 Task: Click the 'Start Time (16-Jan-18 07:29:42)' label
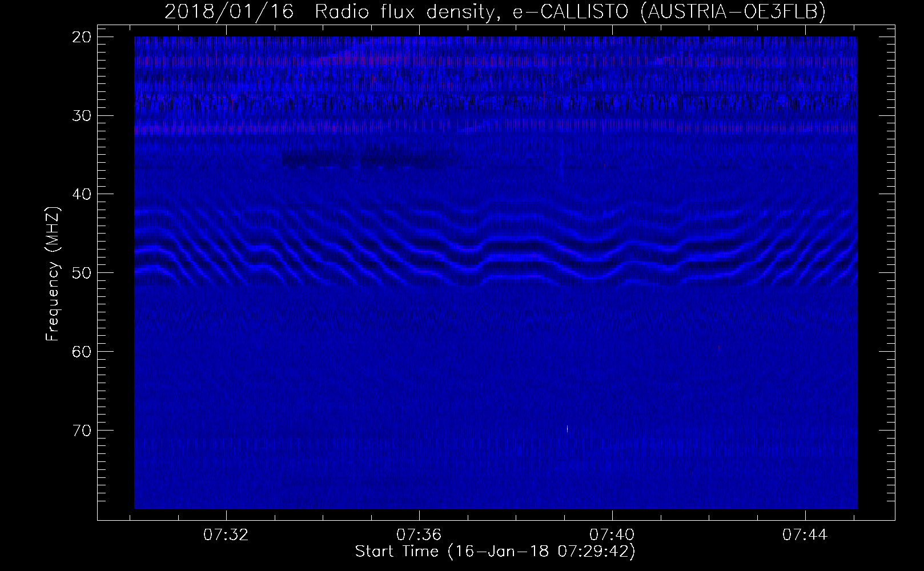pyautogui.click(x=495, y=552)
